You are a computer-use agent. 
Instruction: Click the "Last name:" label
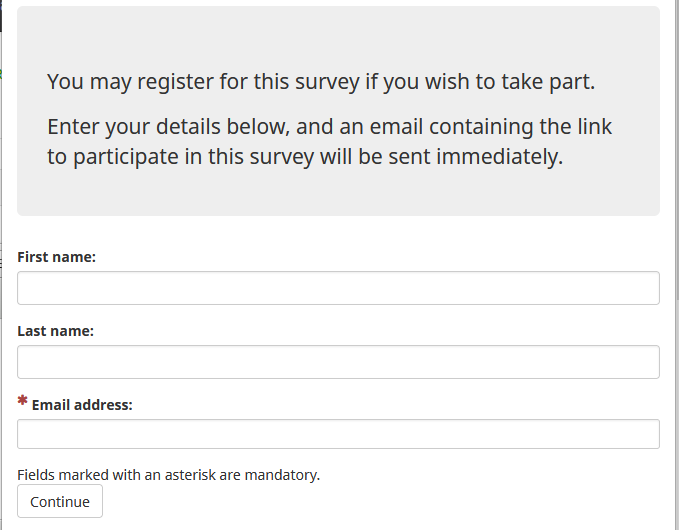click(x=56, y=331)
